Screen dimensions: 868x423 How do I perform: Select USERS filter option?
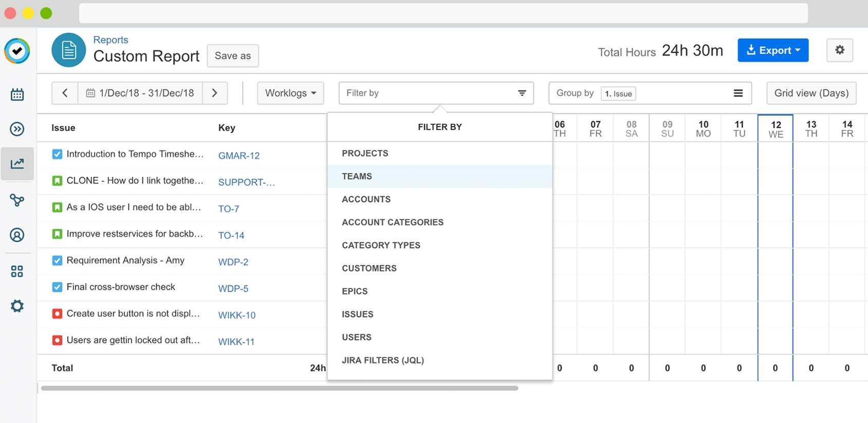click(440, 337)
